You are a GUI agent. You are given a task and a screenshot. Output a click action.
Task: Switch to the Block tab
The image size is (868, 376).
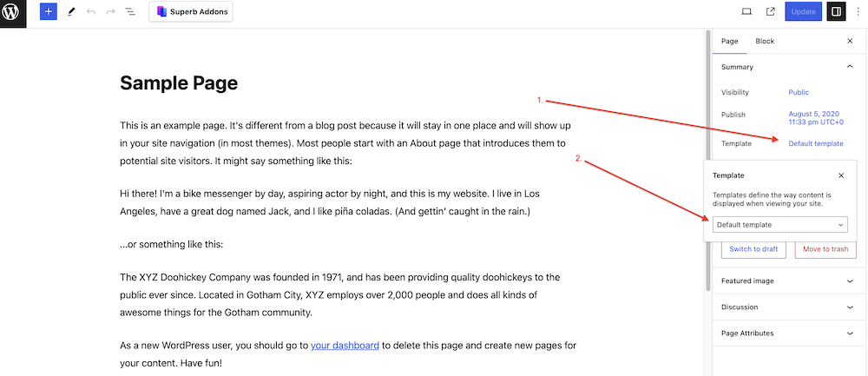click(x=765, y=41)
